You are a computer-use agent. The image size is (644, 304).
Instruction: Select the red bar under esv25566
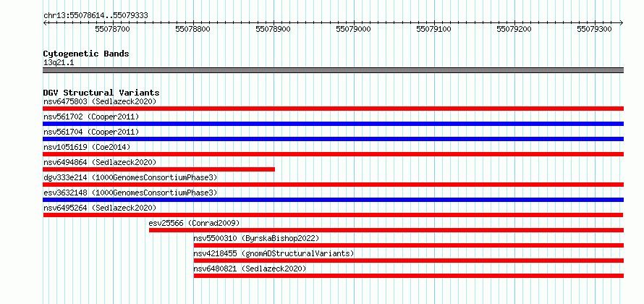pyautogui.click(x=386, y=230)
